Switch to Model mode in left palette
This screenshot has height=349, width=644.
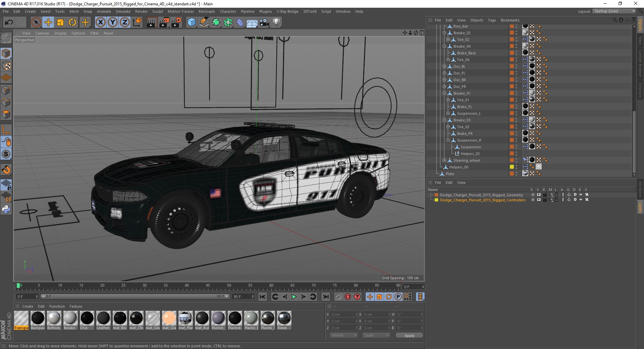tap(6, 53)
